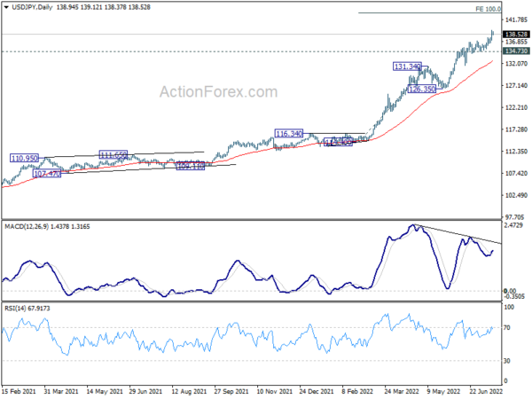
Task: Select the 136.855 price axis value
Action: click(x=516, y=42)
